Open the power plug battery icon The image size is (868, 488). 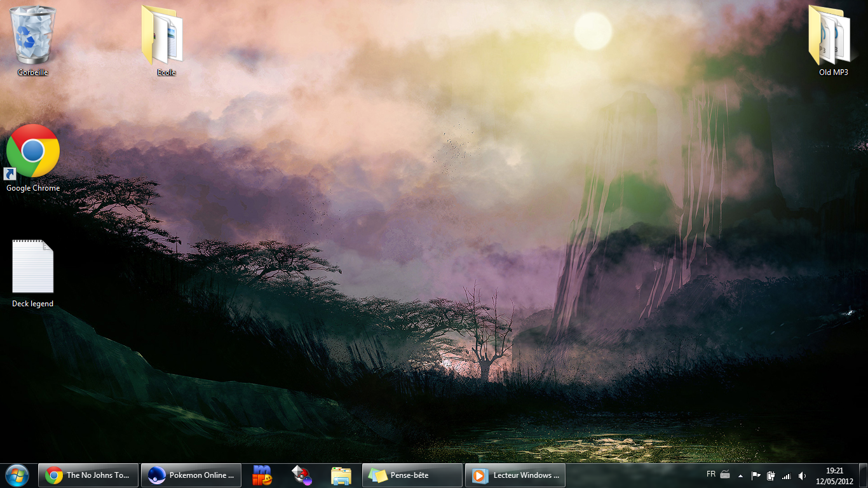click(x=771, y=475)
